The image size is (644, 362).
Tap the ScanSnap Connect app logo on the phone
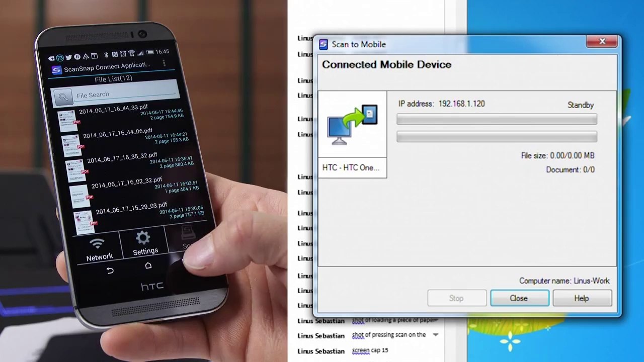pyautogui.click(x=57, y=70)
